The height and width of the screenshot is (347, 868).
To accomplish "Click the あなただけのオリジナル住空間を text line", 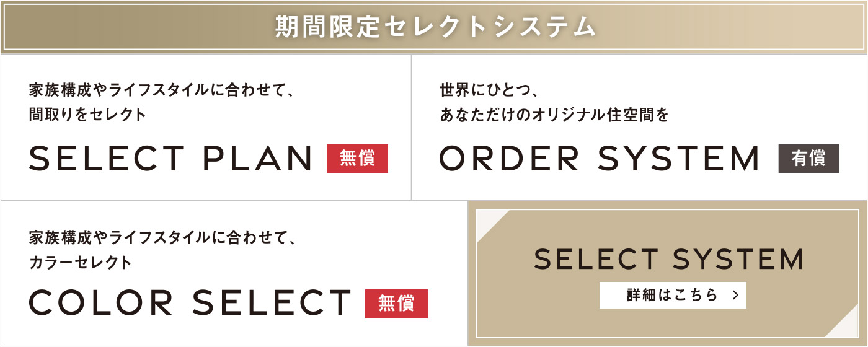I will tap(554, 115).
